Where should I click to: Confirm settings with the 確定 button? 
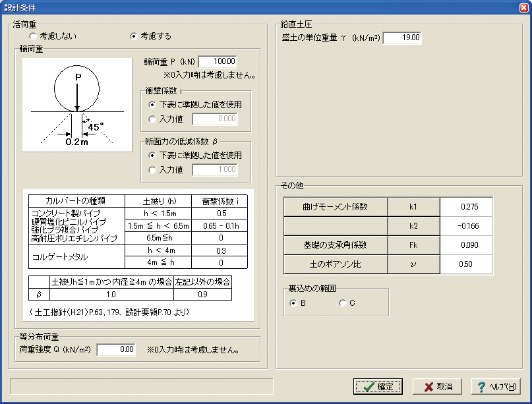point(378,387)
